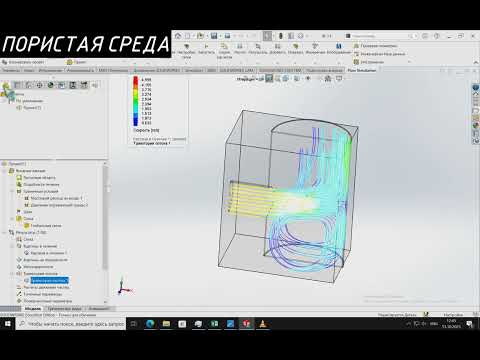
Task: Switch to the Flow Simulation ribbon tab
Action: (362, 70)
